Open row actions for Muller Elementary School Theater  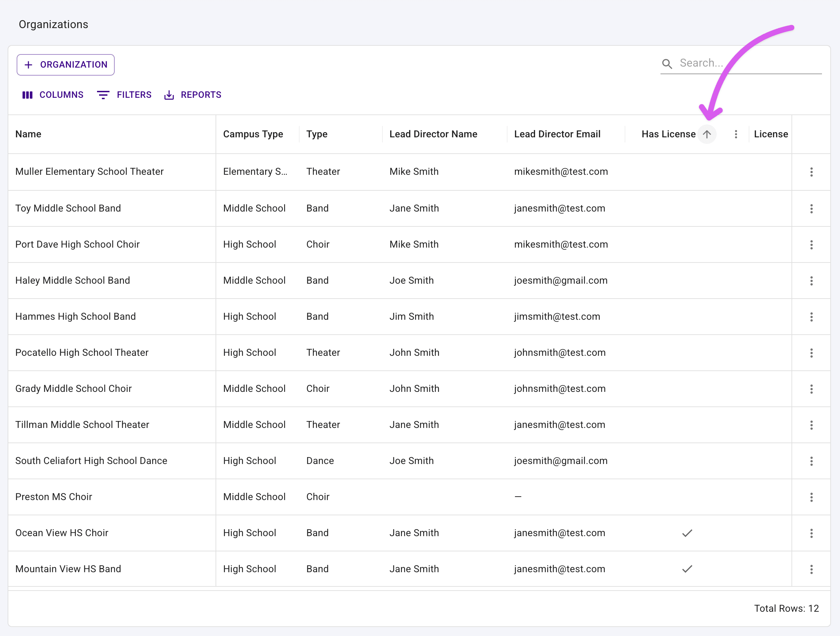click(811, 172)
